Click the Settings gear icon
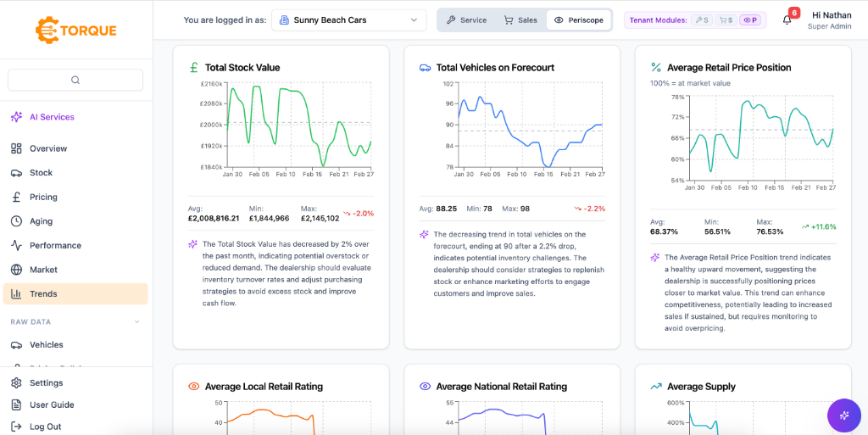 [x=16, y=383]
